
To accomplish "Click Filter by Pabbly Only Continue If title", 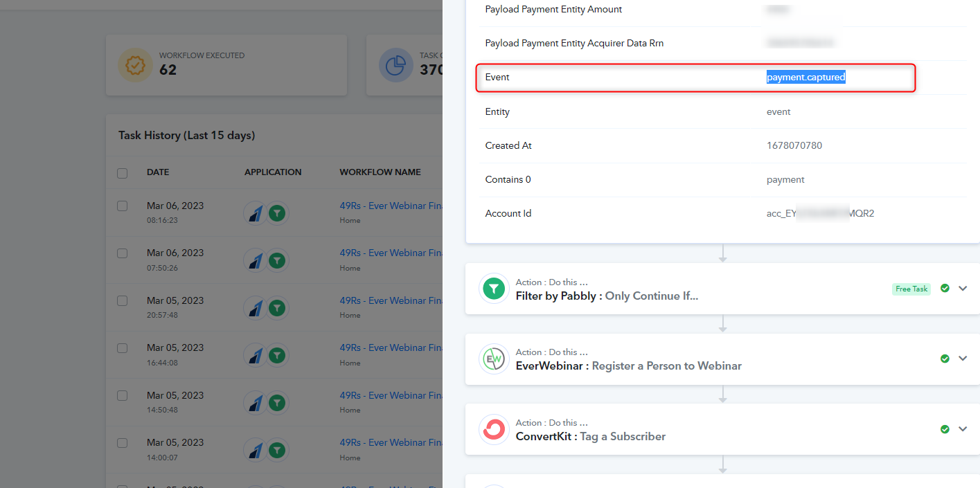I will tap(607, 296).
